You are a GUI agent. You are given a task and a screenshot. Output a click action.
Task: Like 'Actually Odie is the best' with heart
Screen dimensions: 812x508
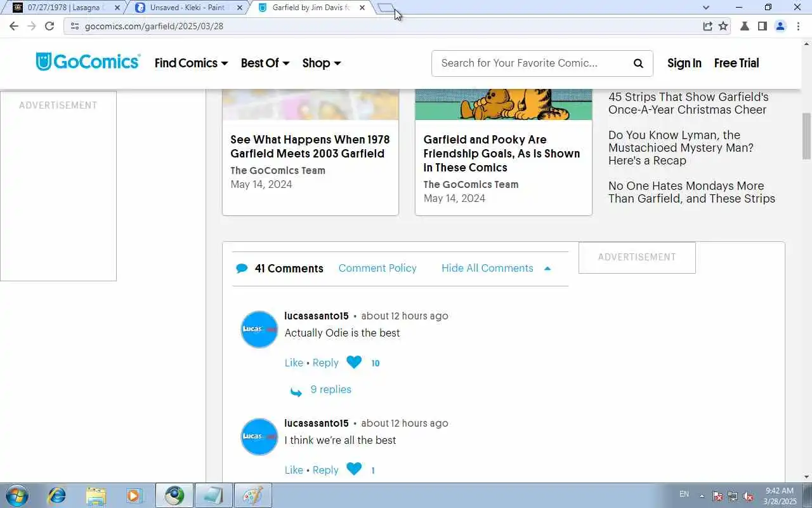[354, 363]
